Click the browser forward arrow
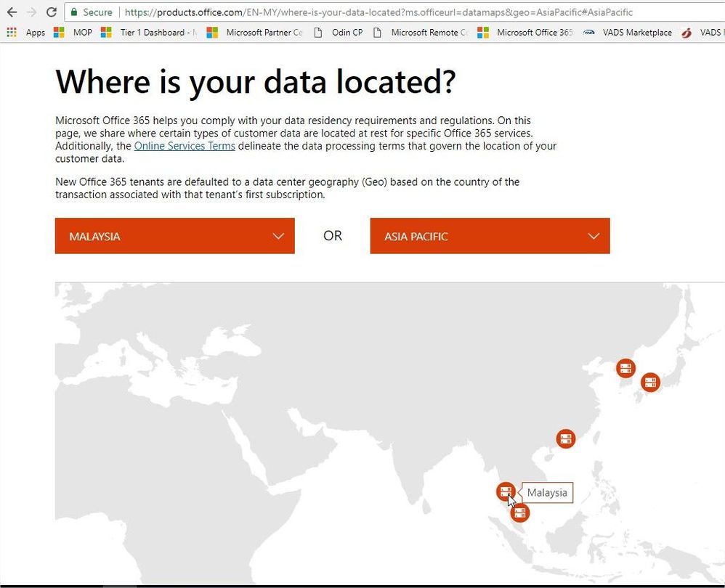The width and height of the screenshot is (725, 588). click(31, 12)
